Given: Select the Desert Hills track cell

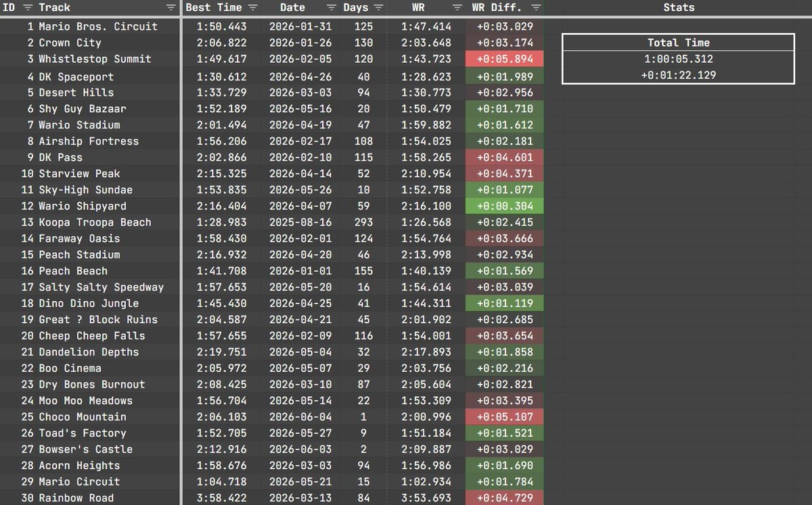Looking at the screenshot, I should click(x=108, y=93).
